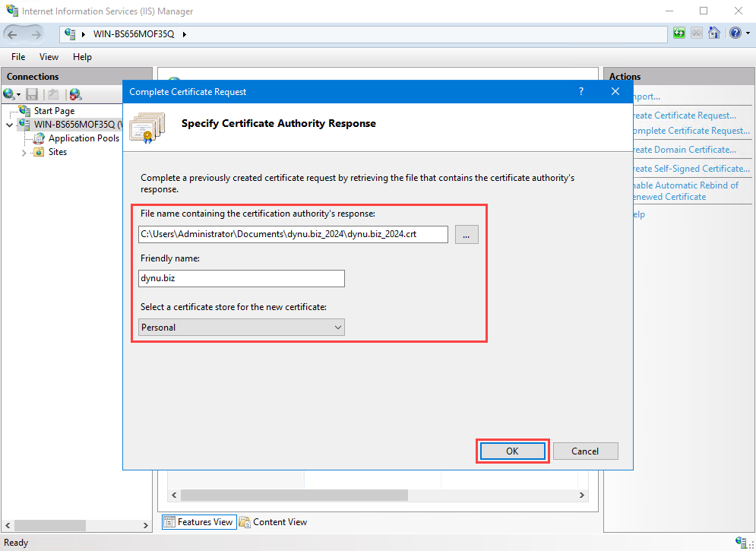Maximize the IIS Manager window
Screen dimensions: 756x551
coord(704,11)
